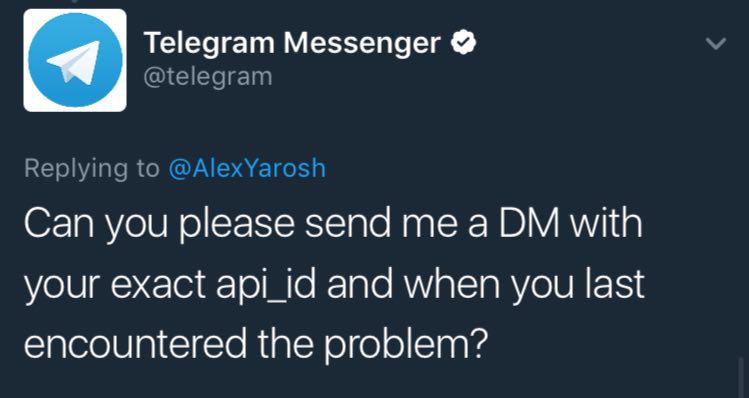Click the word "problem?" ending the tweet
This screenshot has width=749, height=398.
[406, 345]
